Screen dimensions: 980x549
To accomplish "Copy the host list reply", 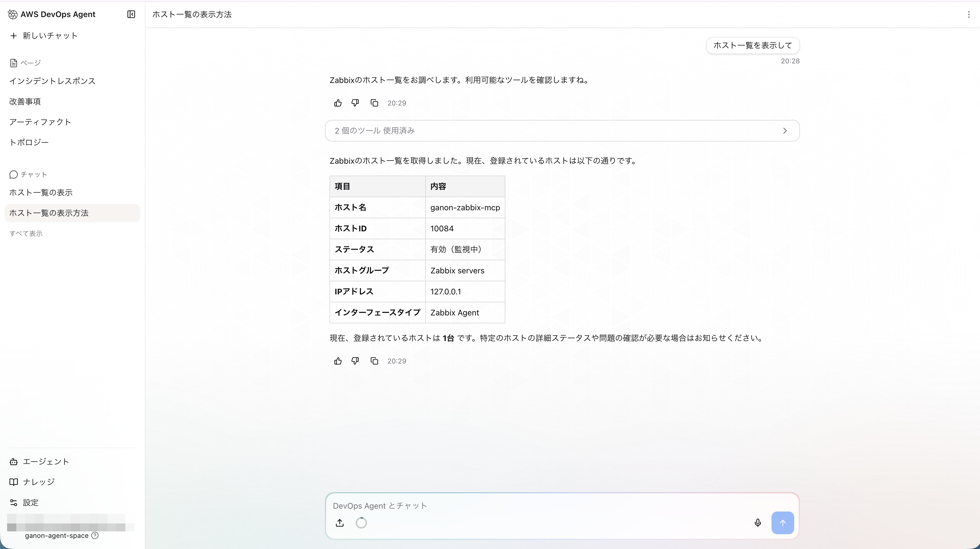I will (x=374, y=361).
